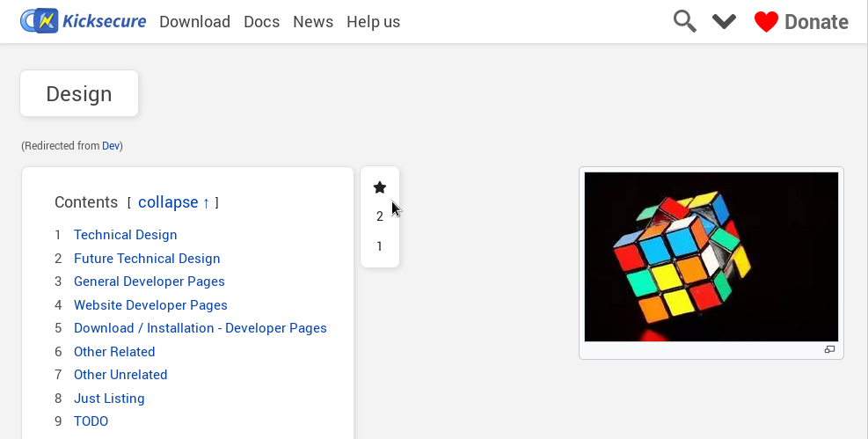This screenshot has width=868, height=439.
Task: Open General Developer Pages section link
Action: tap(150, 282)
